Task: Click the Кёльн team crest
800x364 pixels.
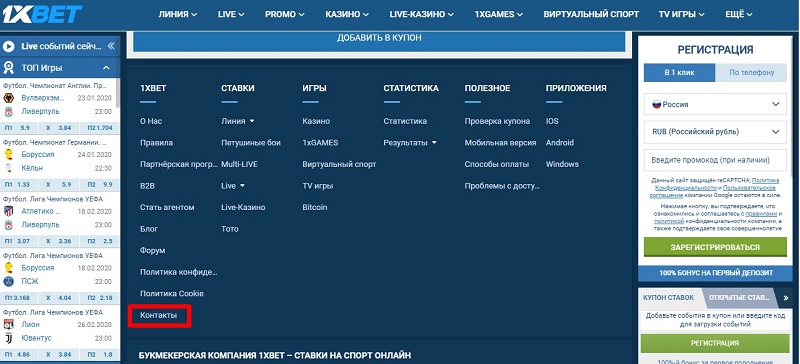Action: pos(8,168)
